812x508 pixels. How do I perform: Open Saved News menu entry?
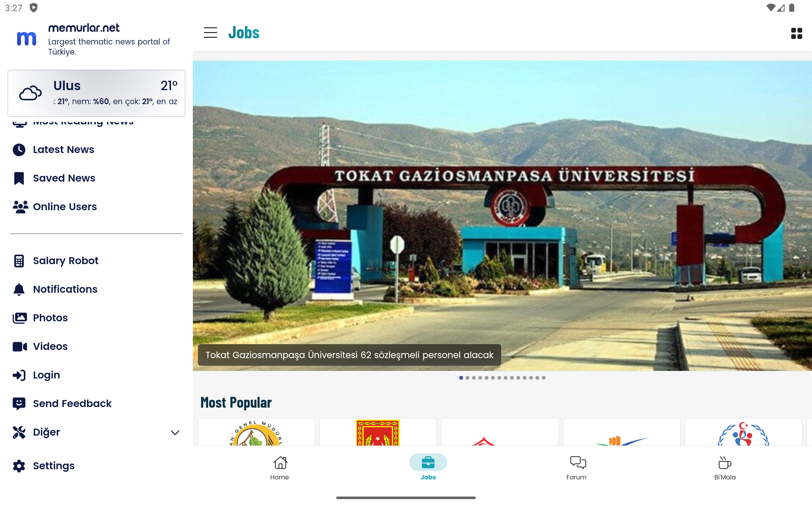[x=96, y=178]
